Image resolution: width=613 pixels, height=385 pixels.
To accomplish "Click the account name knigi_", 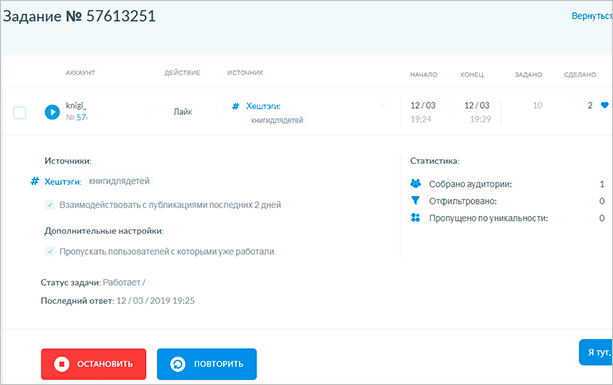I will tap(76, 105).
